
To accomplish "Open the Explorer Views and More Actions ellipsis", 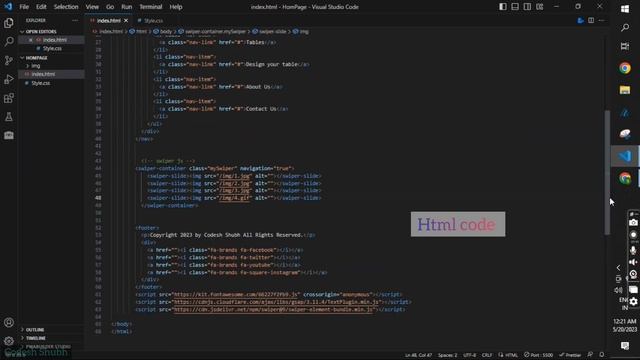I will (75, 20).
